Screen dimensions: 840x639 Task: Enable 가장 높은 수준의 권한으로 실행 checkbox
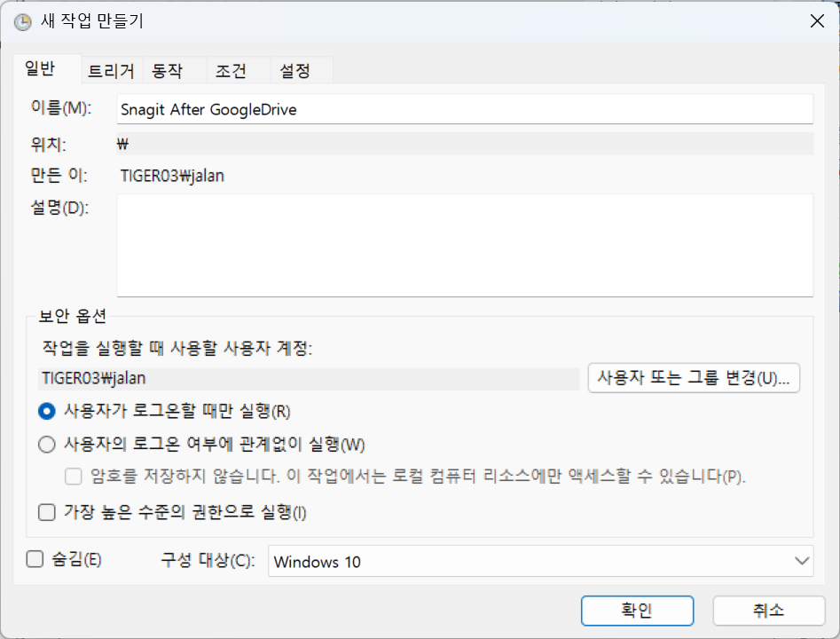point(48,512)
